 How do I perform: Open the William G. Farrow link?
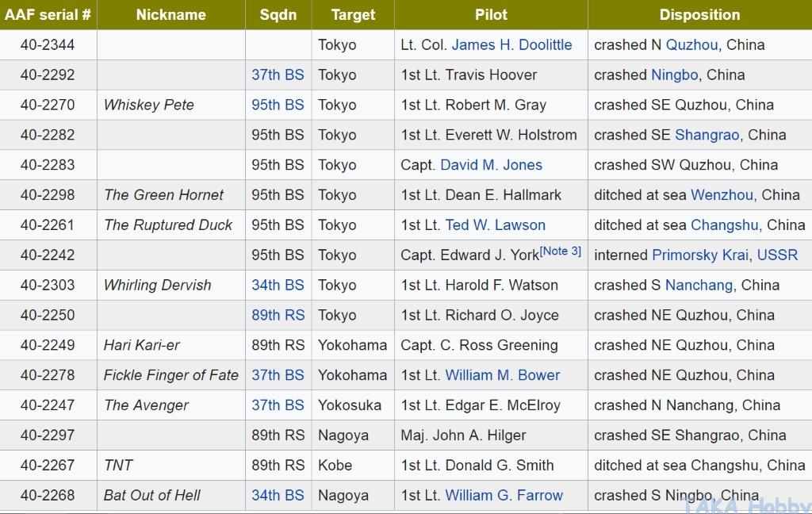pyautogui.click(x=504, y=495)
